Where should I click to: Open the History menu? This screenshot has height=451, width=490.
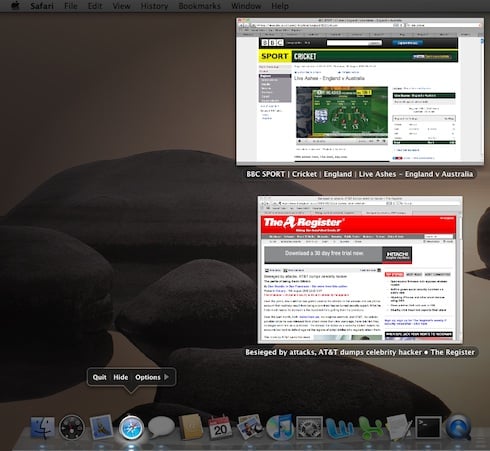154,6
